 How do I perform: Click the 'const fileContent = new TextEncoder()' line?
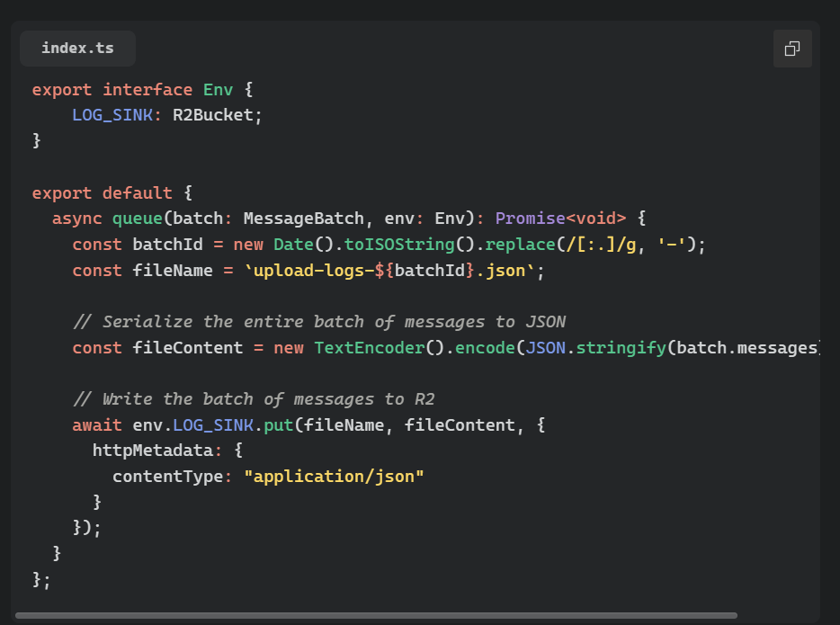point(446,348)
